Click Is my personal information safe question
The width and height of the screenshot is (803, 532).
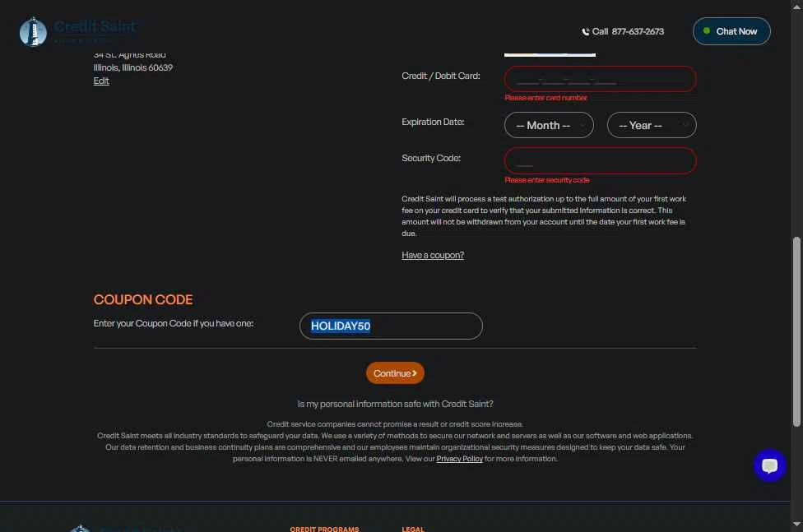point(396,404)
